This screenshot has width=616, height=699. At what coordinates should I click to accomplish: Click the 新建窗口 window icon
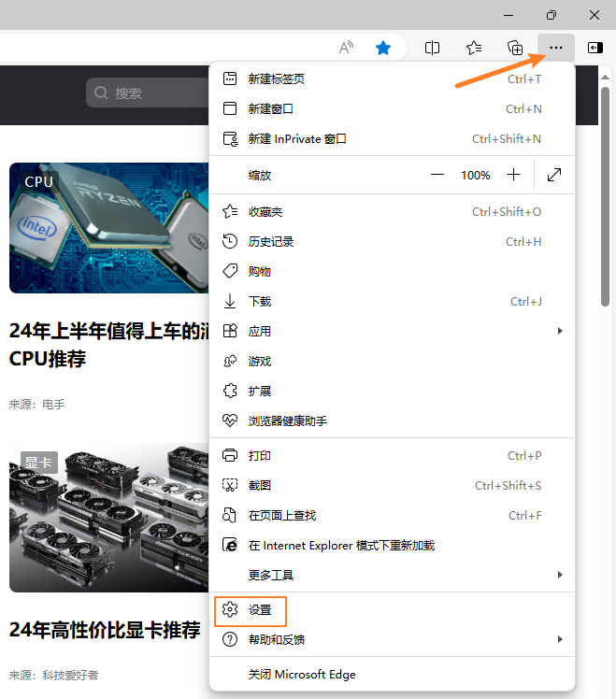(x=230, y=108)
